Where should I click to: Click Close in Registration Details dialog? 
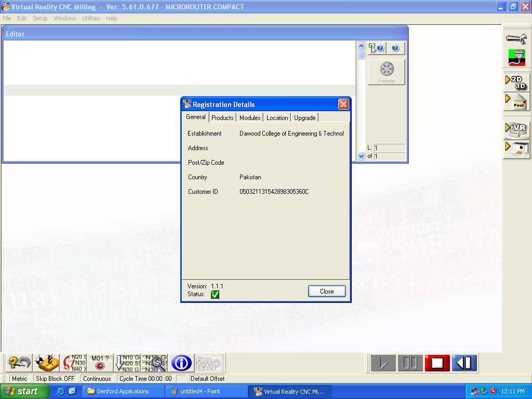(327, 291)
